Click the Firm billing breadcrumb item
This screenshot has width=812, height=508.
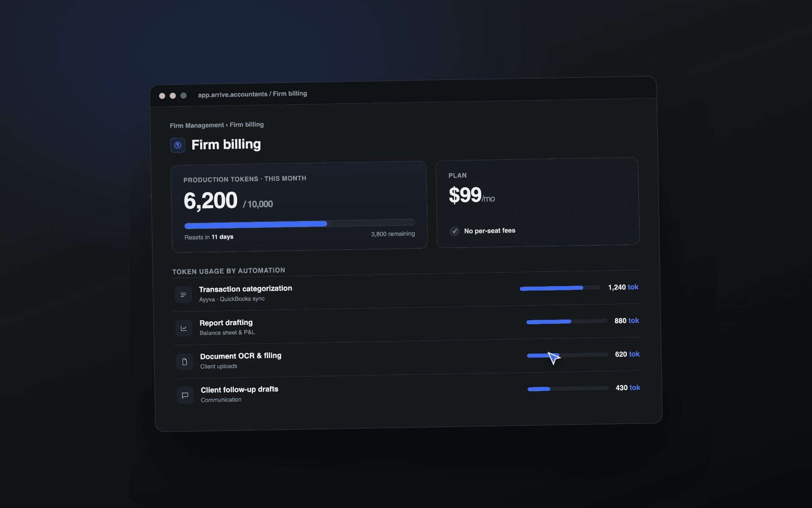247,124
